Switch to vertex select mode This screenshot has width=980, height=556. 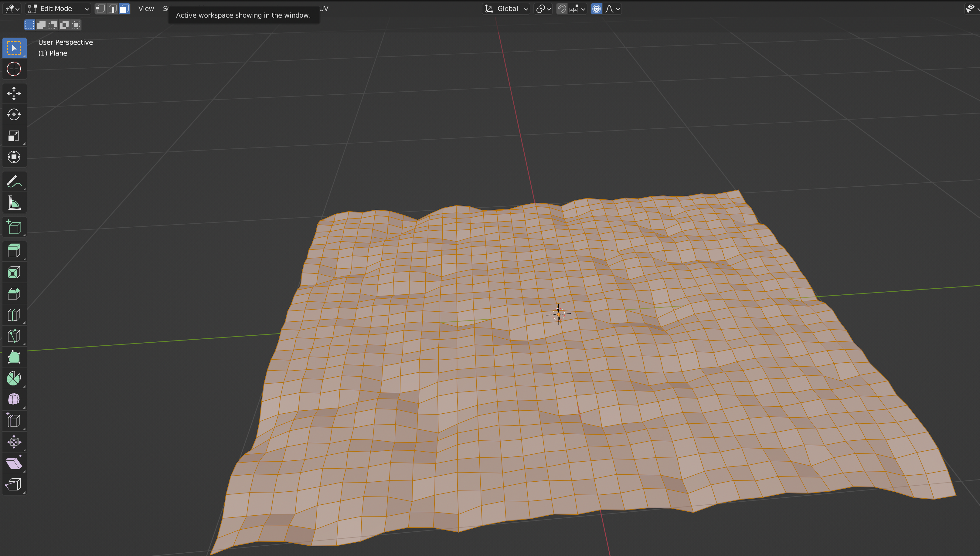pyautogui.click(x=100, y=8)
